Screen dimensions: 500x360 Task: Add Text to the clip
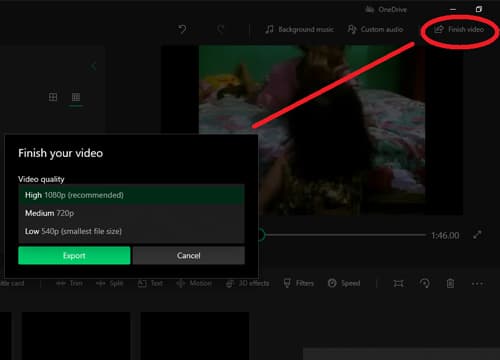[x=150, y=283]
